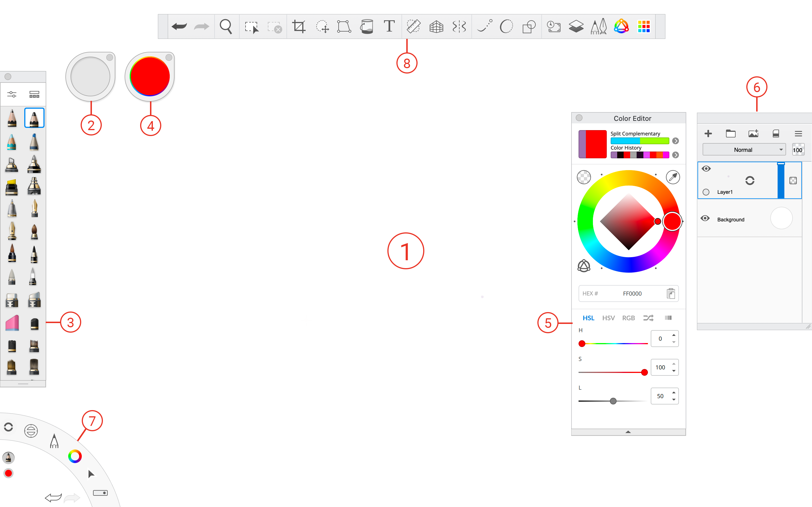
Task: Hide the Background layer
Action: point(705,218)
